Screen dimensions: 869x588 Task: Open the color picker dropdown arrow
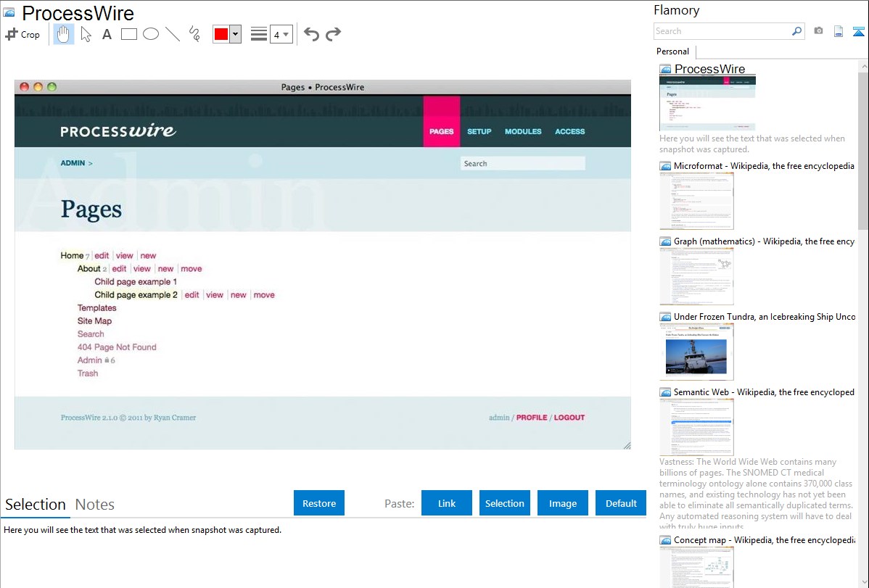click(x=236, y=34)
